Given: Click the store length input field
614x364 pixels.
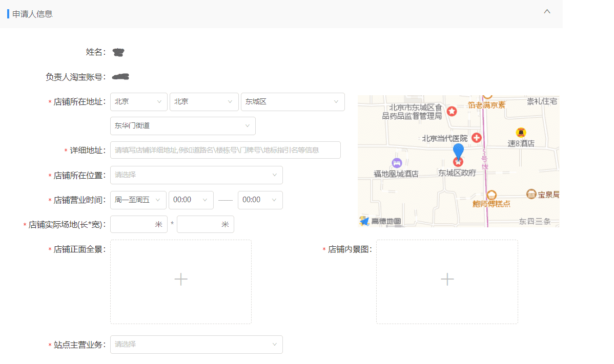Looking at the screenshot, I should [x=138, y=224].
